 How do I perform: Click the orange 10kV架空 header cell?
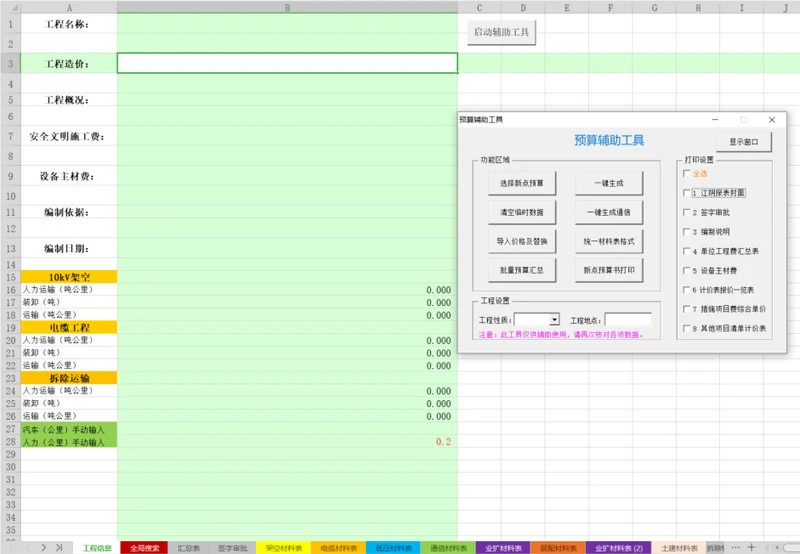click(69, 277)
